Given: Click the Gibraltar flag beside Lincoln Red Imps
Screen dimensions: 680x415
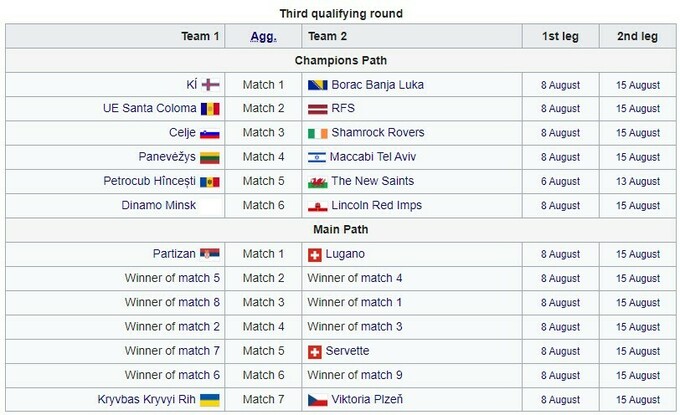Looking at the screenshot, I should pyautogui.click(x=316, y=206).
